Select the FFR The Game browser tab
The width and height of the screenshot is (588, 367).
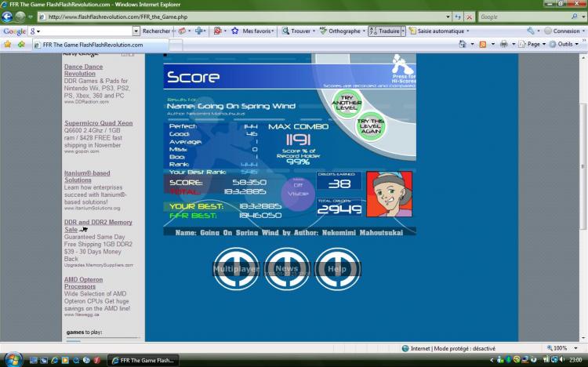pyautogui.click(x=100, y=45)
